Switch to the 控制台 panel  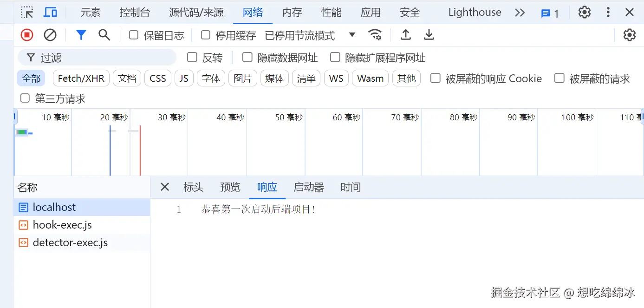tap(135, 12)
